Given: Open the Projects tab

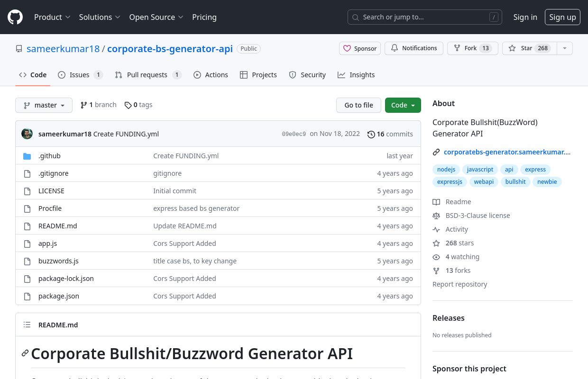Looking at the screenshot, I should tap(258, 75).
